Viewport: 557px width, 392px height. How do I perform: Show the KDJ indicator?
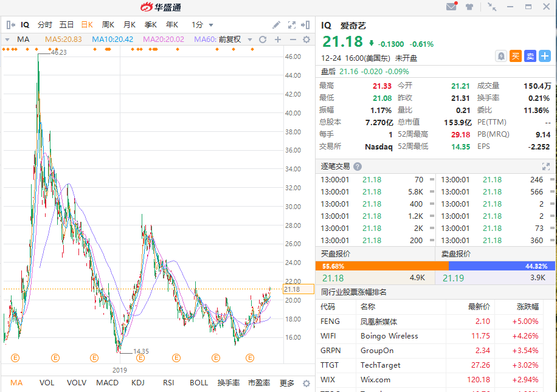[138, 383]
